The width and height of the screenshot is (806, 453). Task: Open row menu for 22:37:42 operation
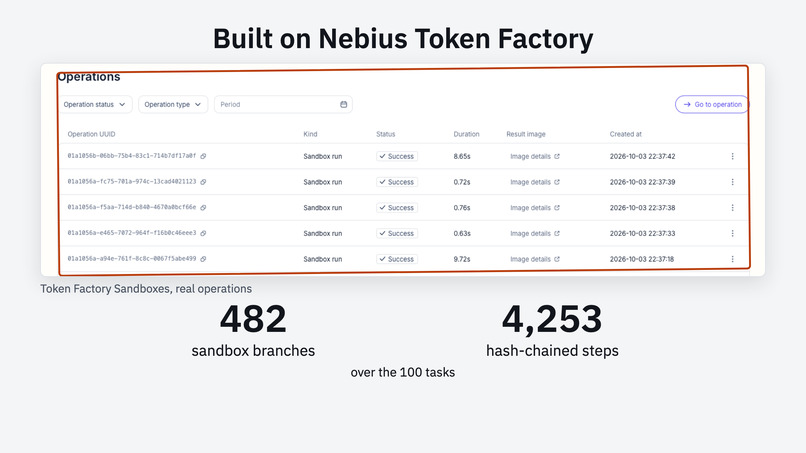[x=732, y=156]
